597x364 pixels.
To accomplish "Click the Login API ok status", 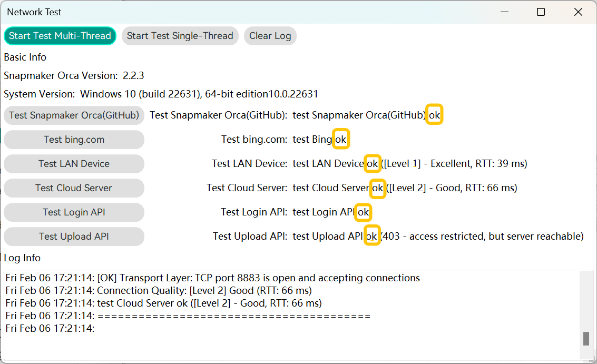I will click(x=364, y=212).
